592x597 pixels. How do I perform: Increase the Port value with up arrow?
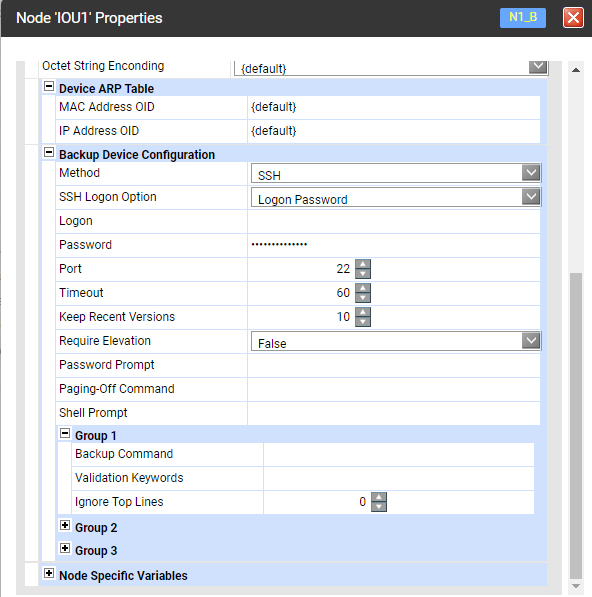[363, 264]
